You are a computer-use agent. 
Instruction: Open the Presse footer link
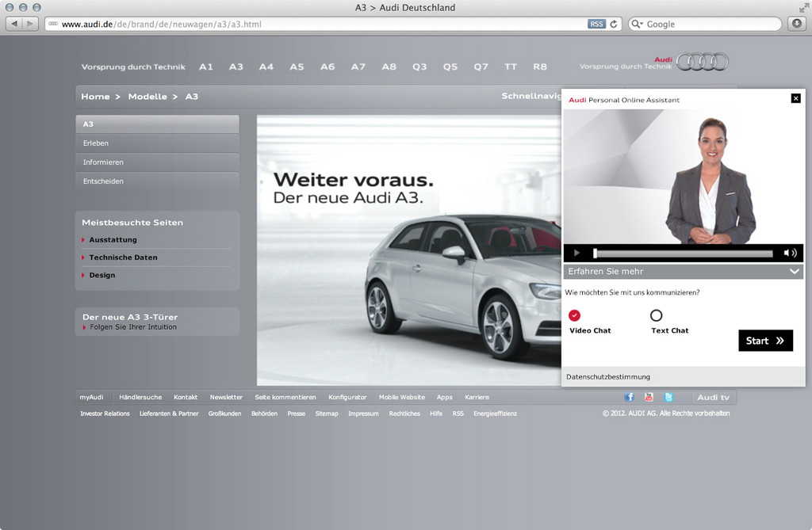[297, 414]
